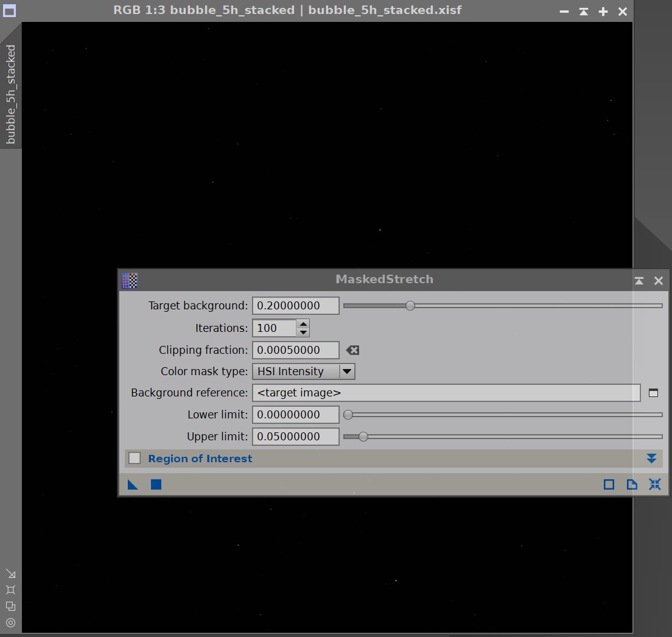Click the Upper limit value field
Screen dimensions: 672x637
(x=296, y=437)
